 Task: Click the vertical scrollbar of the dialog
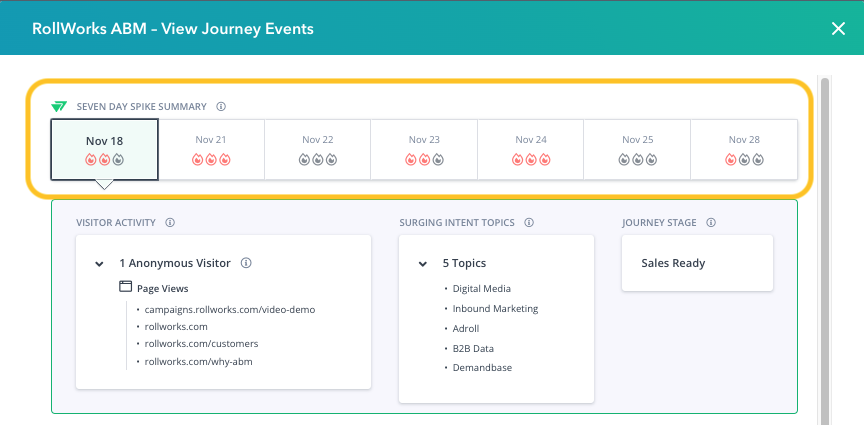point(824,251)
